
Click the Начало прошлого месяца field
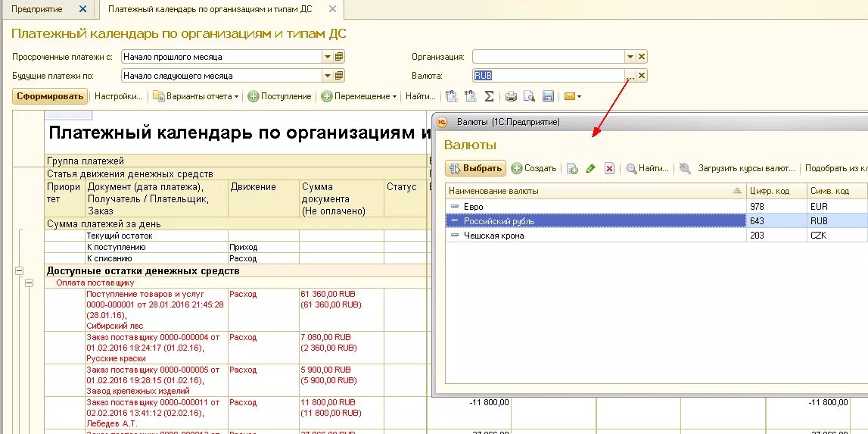[x=222, y=57]
